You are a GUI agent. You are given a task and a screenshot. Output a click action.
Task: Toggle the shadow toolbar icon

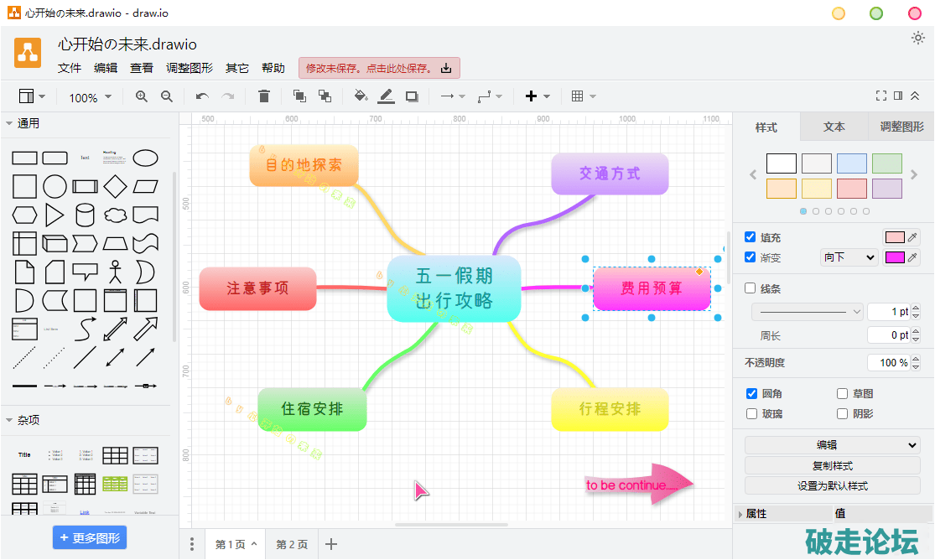click(412, 96)
